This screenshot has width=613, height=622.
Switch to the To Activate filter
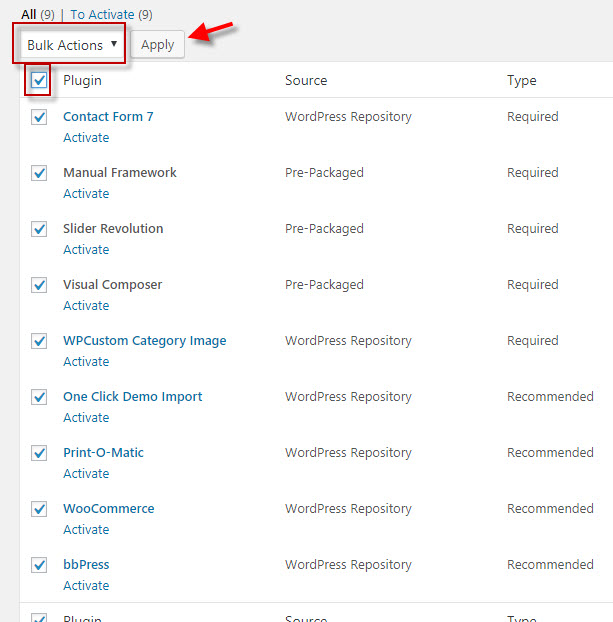tap(102, 14)
